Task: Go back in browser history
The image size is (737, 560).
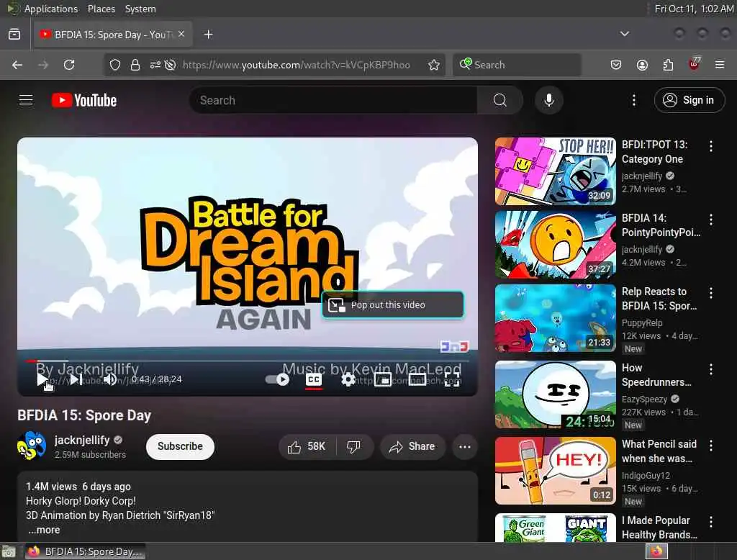Action: point(17,65)
